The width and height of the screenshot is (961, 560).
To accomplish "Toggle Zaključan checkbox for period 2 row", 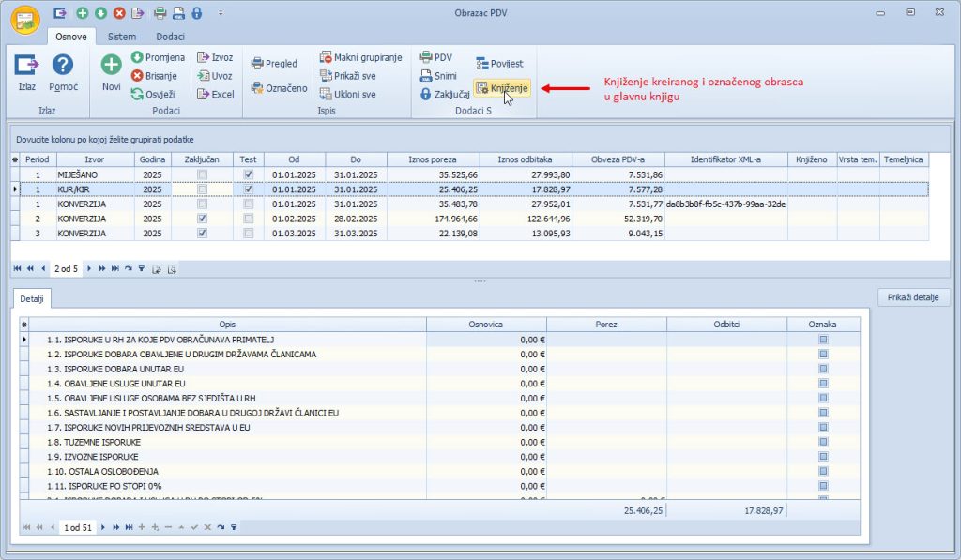I will [202, 218].
